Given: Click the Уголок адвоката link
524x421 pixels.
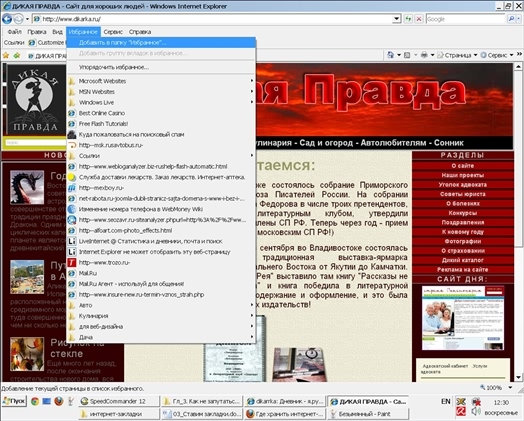Looking at the screenshot, I should pos(463,184).
